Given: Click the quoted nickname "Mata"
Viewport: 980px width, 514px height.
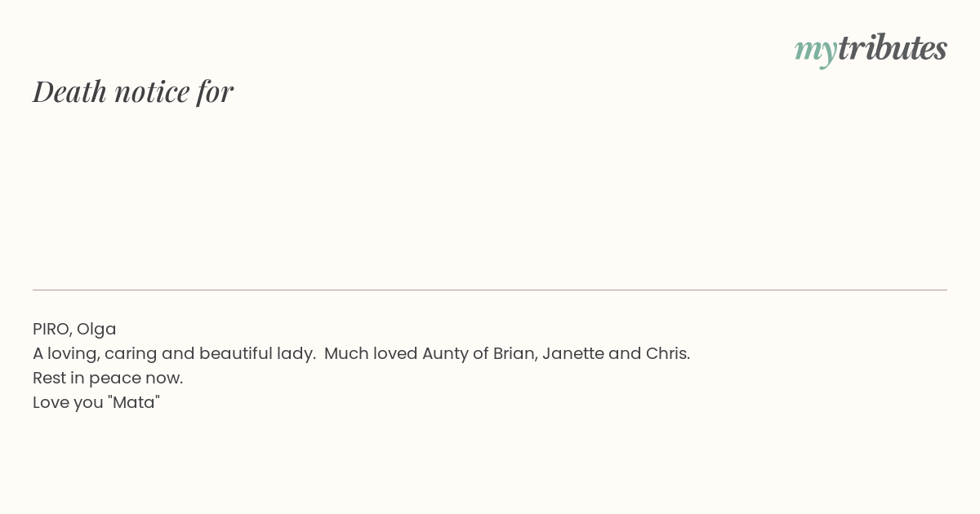Looking at the screenshot, I should pos(134,402).
